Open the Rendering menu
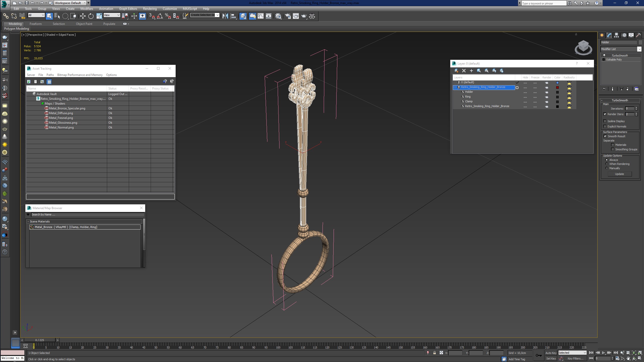This screenshot has height=362, width=644. pyautogui.click(x=150, y=9)
